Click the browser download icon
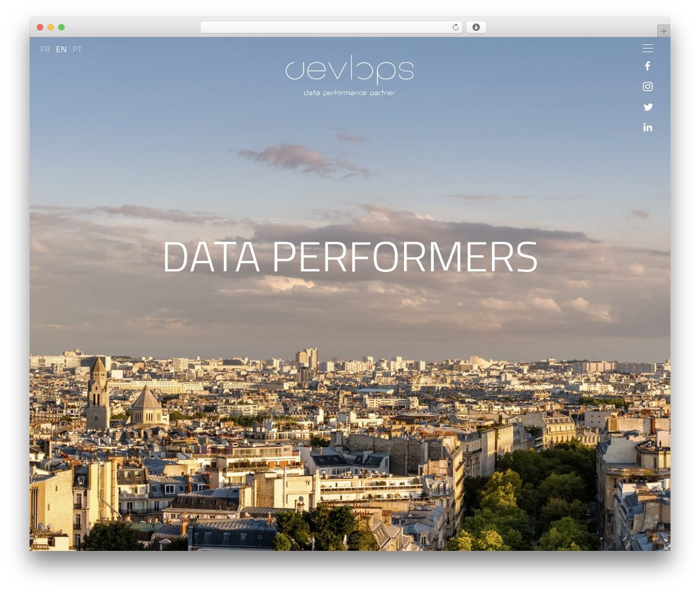This screenshot has height=593, width=700. click(476, 27)
